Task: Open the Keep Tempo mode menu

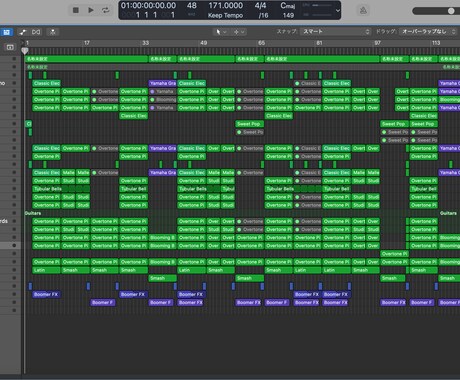Action: tap(225, 15)
